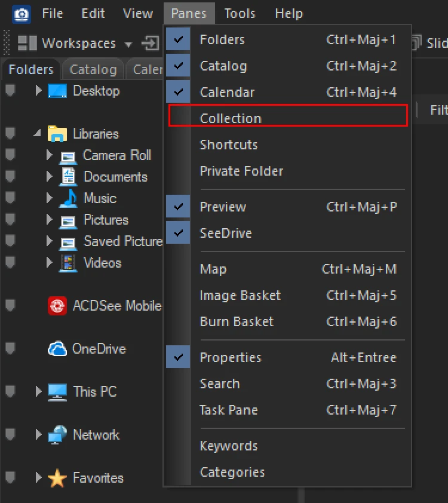Open the File menu

(x=53, y=14)
